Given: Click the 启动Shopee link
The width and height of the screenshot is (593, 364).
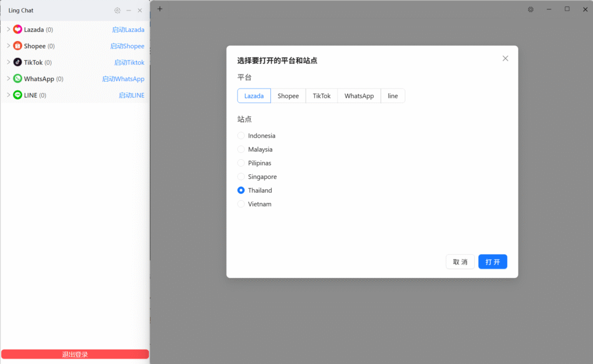Looking at the screenshot, I should tap(127, 46).
